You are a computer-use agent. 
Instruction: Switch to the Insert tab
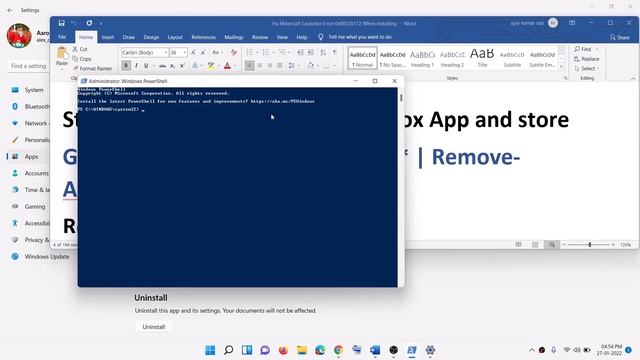tap(108, 37)
